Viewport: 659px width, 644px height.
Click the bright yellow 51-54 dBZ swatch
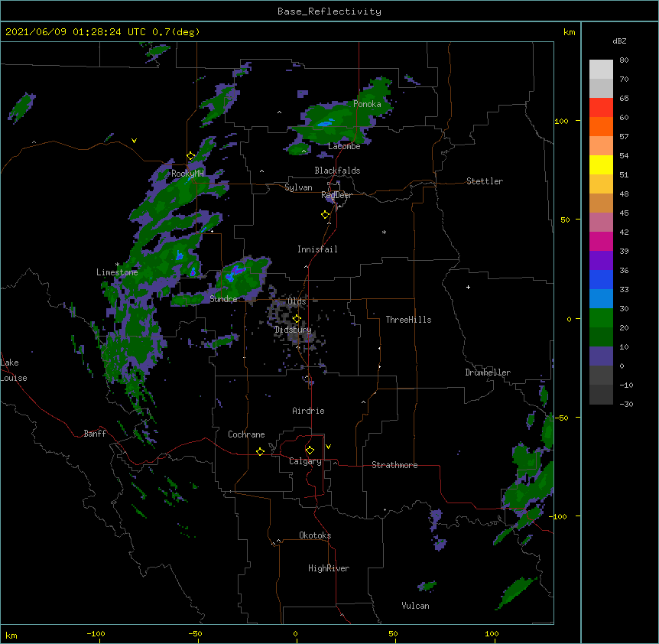click(601, 164)
